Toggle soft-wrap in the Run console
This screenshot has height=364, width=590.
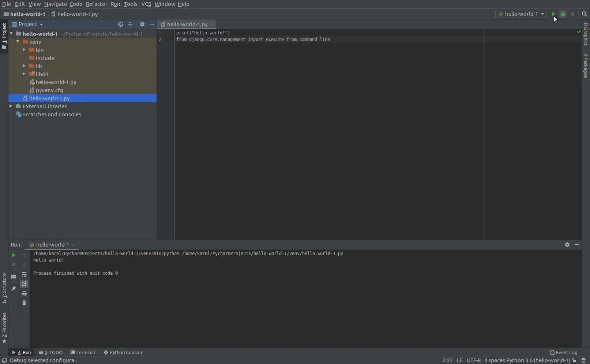pyautogui.click(x=24, y=275)
